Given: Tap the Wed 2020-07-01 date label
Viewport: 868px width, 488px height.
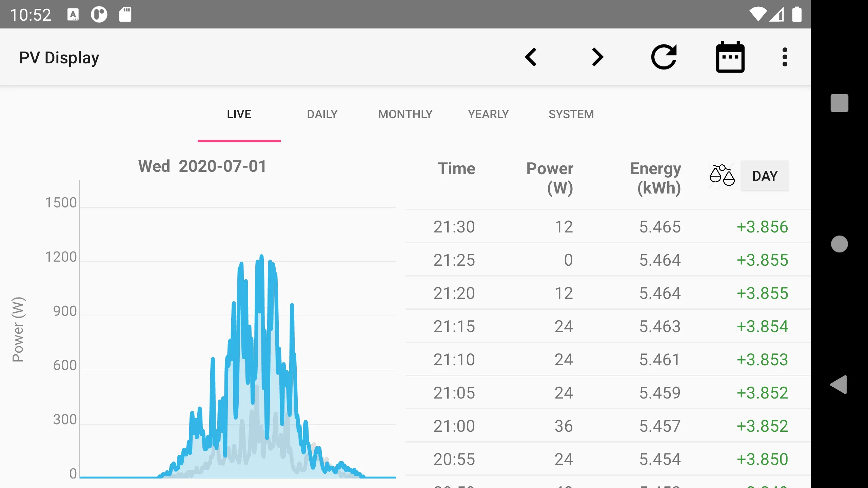Looking at the screenshot, I should pyautogui.click(x=202, y=166).
